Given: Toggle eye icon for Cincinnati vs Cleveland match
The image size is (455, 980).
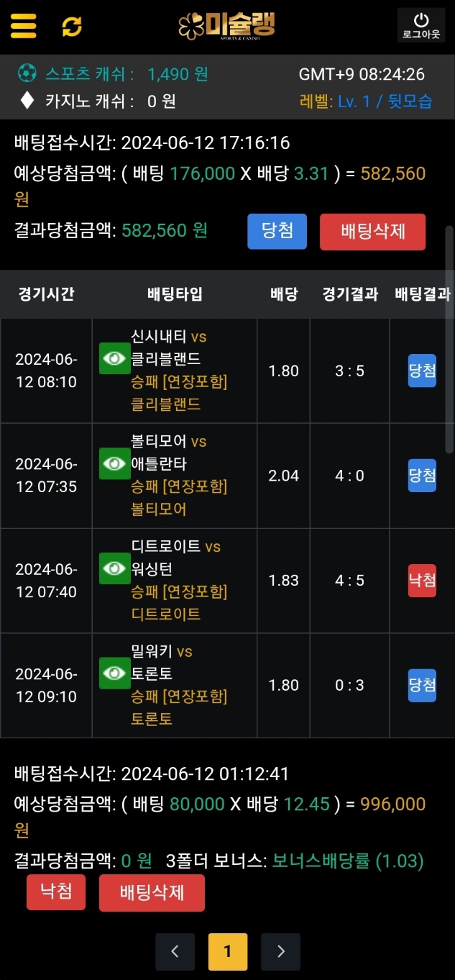Looking at the screenshot, I should point(114,358).
